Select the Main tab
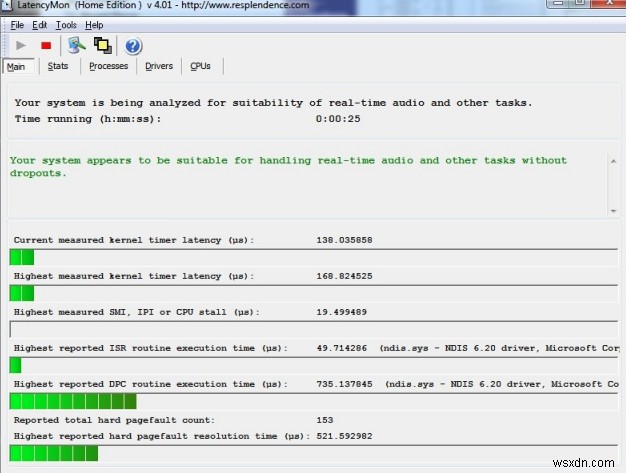626x473 pixels. pyautogui.click(x=18, y=66)
